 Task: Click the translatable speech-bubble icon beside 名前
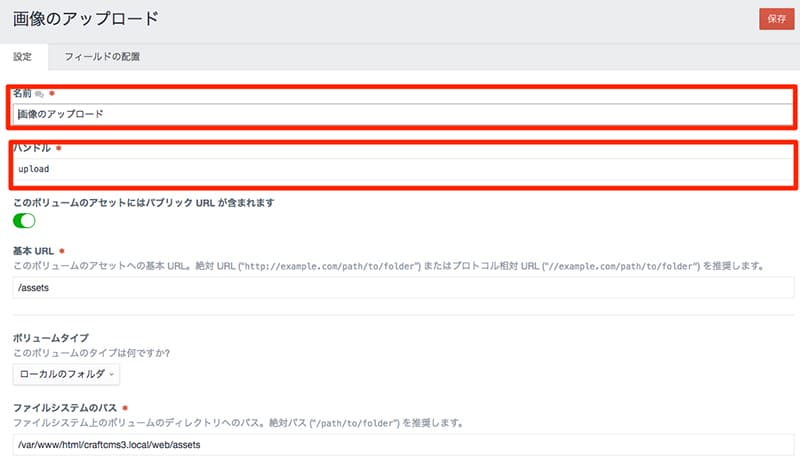click(x=40, y=93)
